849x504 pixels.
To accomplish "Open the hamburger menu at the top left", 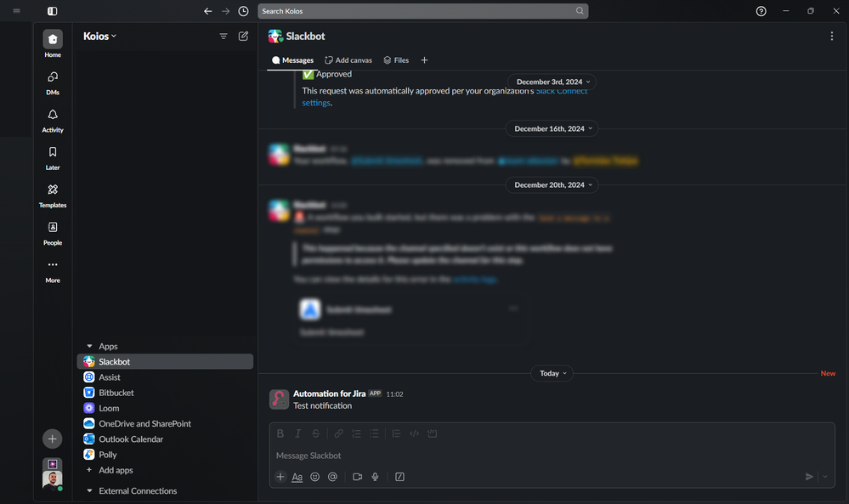I will [17, 11].
